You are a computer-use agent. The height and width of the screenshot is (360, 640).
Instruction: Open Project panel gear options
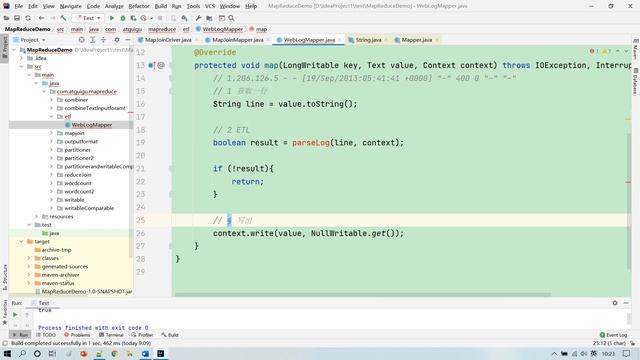click(x=117, y=40)
